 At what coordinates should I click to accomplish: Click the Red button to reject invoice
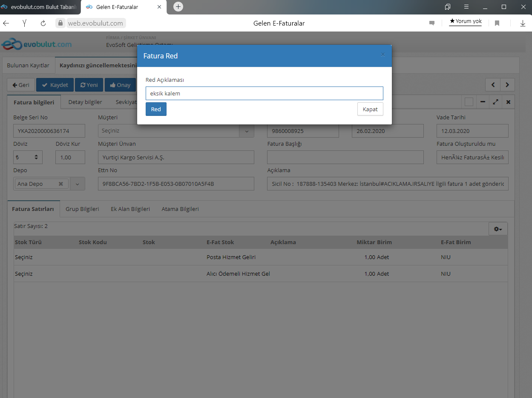coord(156,109)
